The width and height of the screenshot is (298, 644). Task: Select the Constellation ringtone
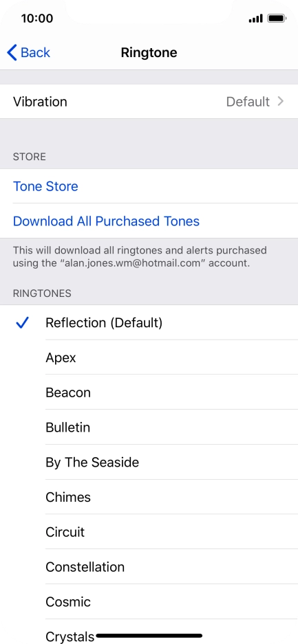tap(149, 567)
